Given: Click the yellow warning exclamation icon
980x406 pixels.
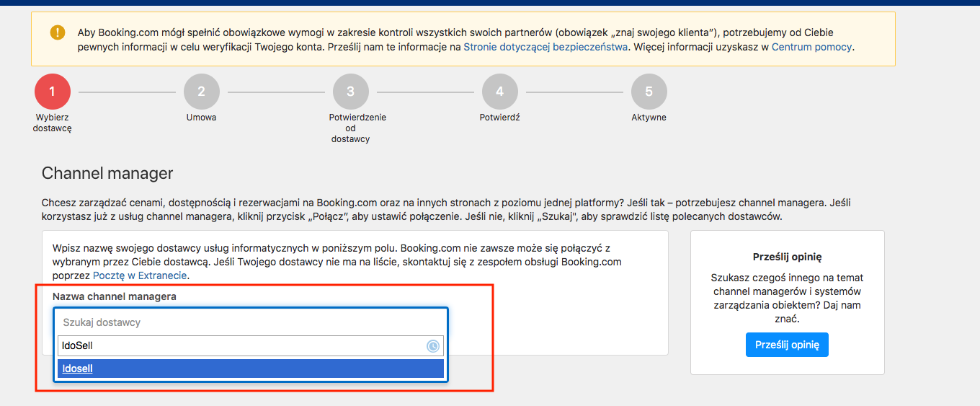Looking at the screenshot, I should point(58,32).
